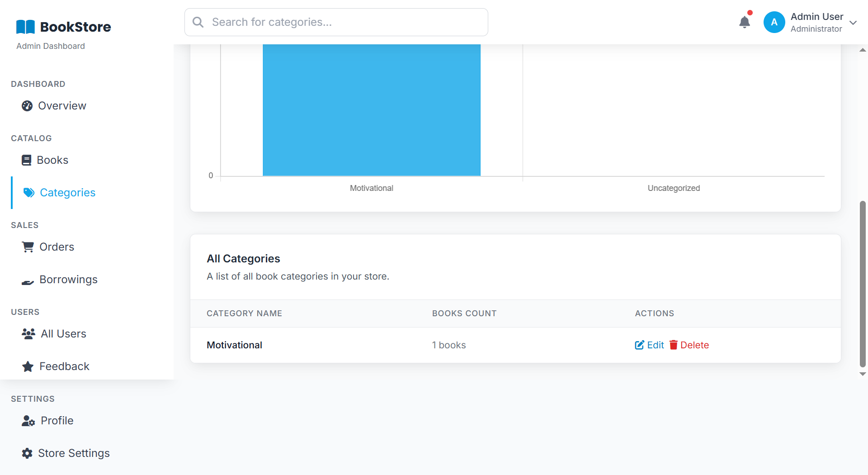Image resolution: width=868 pixels, height=475 pixels.
Task: Click the notification bell icon
Action: tap(744, 22)
